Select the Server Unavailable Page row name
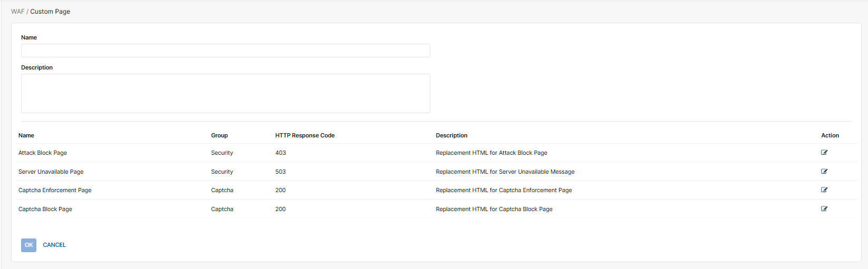This screenshot has width=868, height=269. [51, 172]
